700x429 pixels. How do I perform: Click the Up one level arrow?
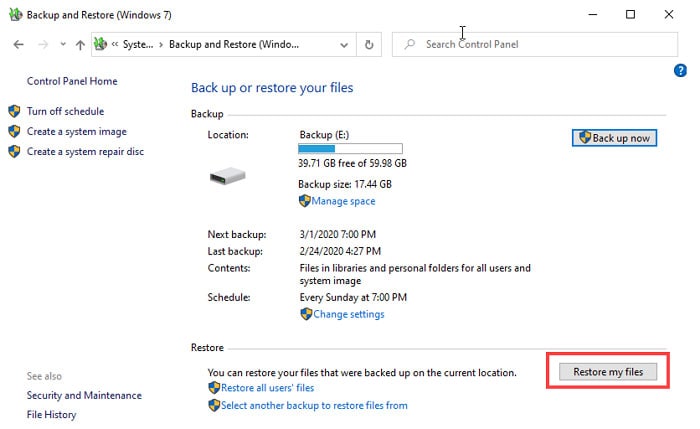[x=79, y=45]
